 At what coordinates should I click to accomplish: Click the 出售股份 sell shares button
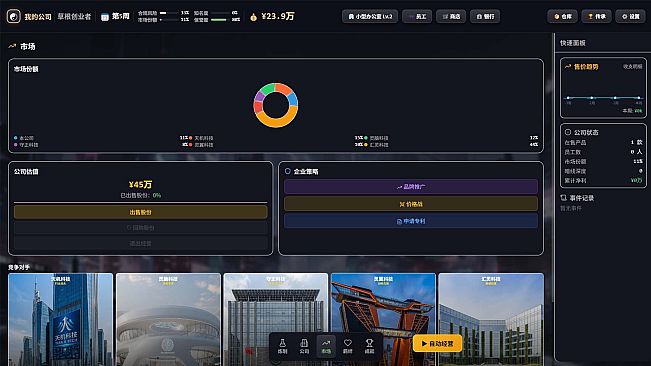coord(140,212)
